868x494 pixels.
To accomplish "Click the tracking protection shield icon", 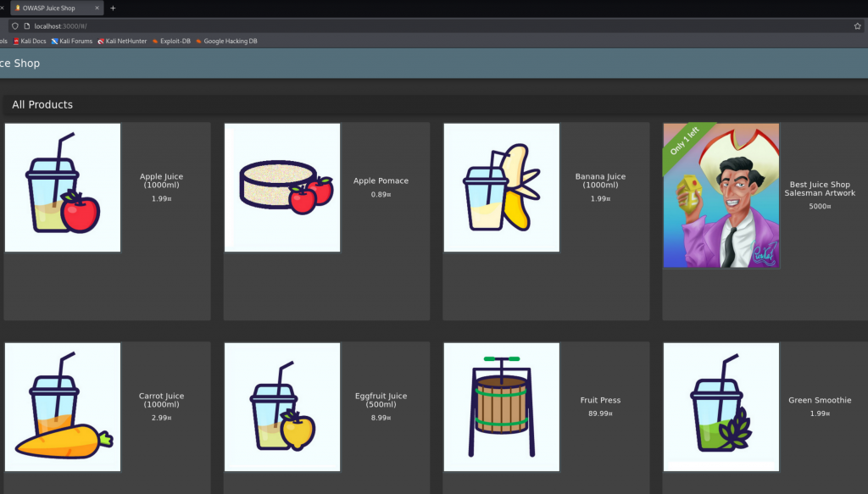I will click(x=15, y=26).
